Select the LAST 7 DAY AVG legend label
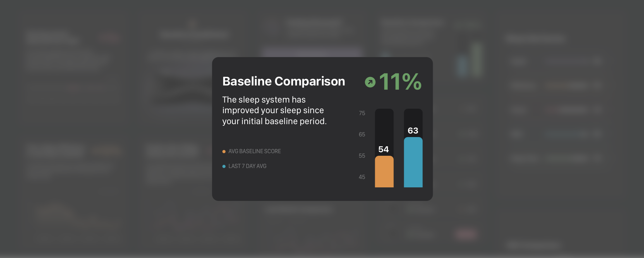644x258 pixels. pos(247,166)
